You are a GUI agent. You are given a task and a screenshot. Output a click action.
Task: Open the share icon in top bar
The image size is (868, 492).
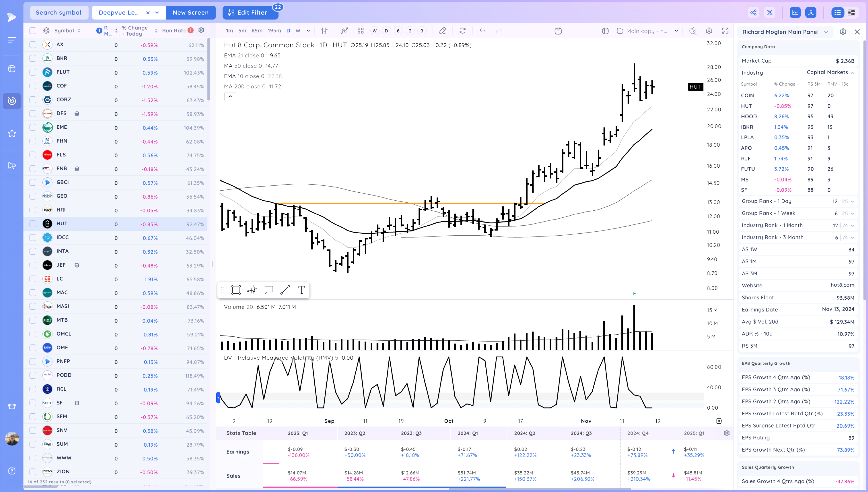pos(753,13)
